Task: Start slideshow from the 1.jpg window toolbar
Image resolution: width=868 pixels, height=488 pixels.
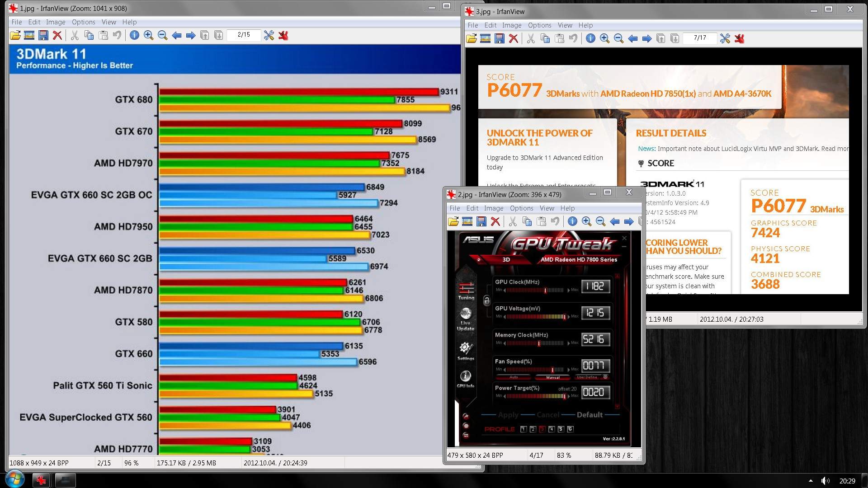Action: (29, 35)
